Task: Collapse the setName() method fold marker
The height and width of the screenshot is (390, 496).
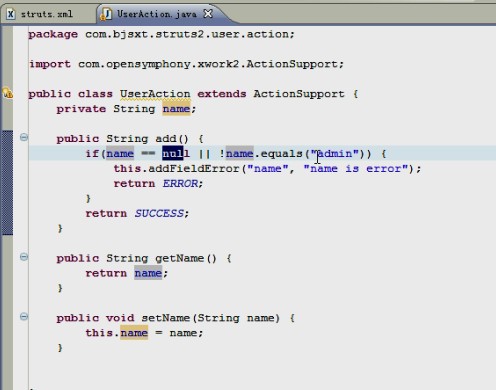Action: click(24, 316)
